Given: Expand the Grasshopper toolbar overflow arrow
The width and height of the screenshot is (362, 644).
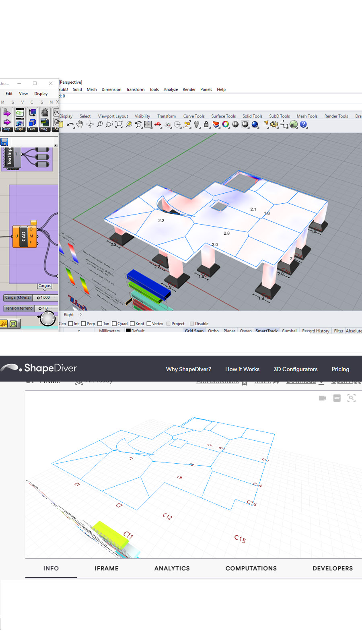Looking at the screenshot, I should [x=56, y=145].
